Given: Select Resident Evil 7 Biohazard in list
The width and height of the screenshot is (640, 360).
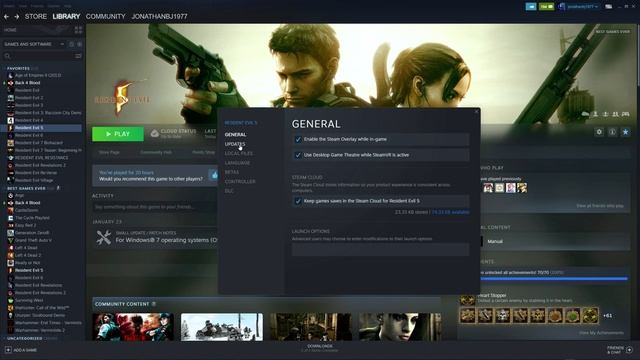Looking at the screenshot, I should pos(39,143).
